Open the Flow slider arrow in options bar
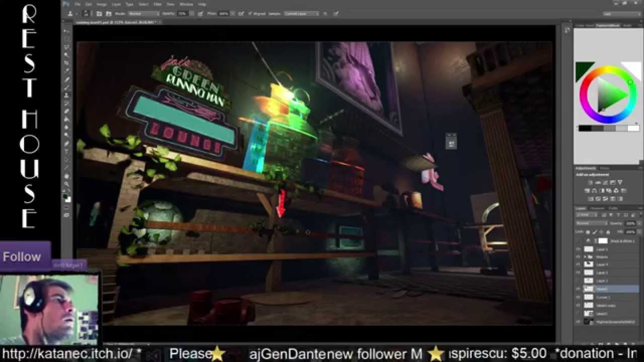The width and height of the screenshot is (644, 362). pyautogui.click(x=232, y=14)
